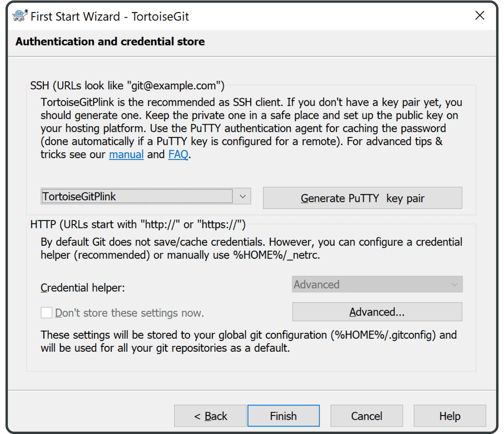
Task: Open Advanced... credential settings
Action: [377, 312]
